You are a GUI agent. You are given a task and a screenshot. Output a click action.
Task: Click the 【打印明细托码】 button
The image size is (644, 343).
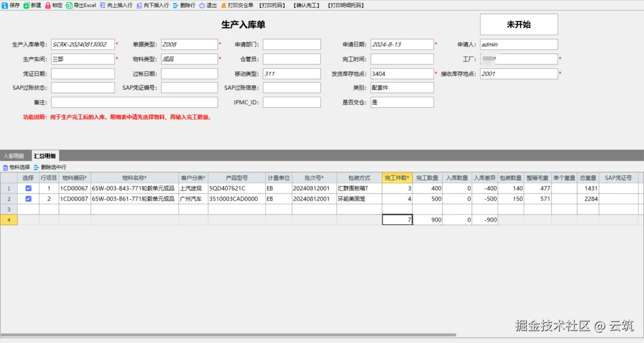(x=346, y=6)
